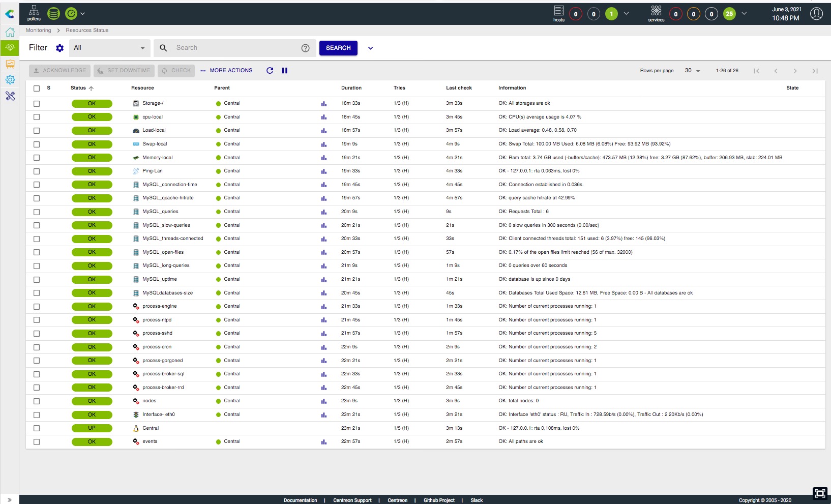Image resolution: width=831 pixels, height=504 pixels.
Task: Click the pollers icon in top bar
Action: click(x=34, y=13)
